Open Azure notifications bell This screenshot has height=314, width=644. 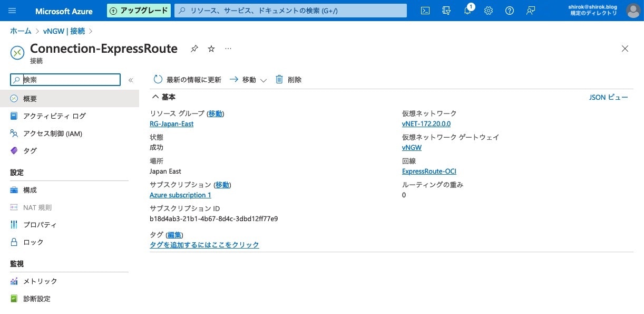(467, 11)
